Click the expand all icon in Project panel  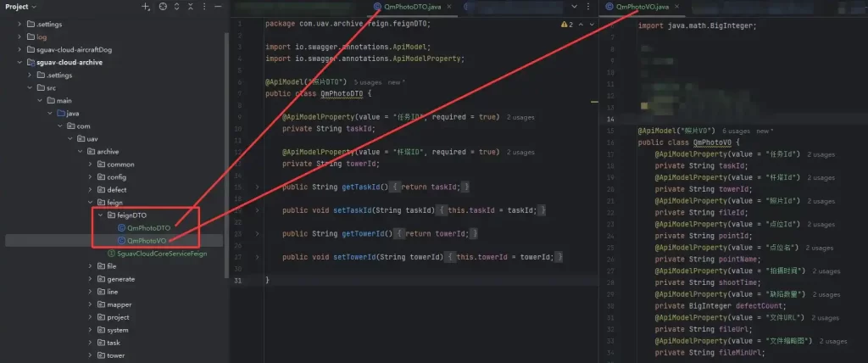[x=178, y=7]
